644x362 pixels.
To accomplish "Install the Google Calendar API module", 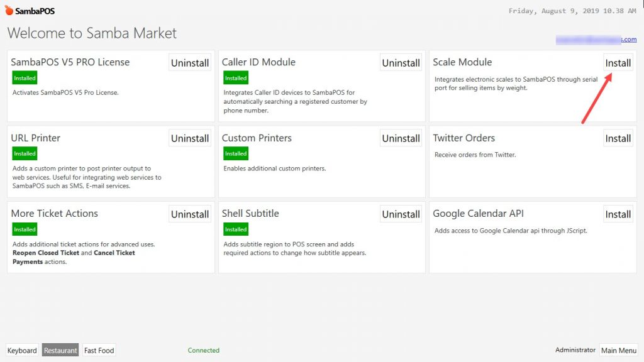I will [618, 214].
